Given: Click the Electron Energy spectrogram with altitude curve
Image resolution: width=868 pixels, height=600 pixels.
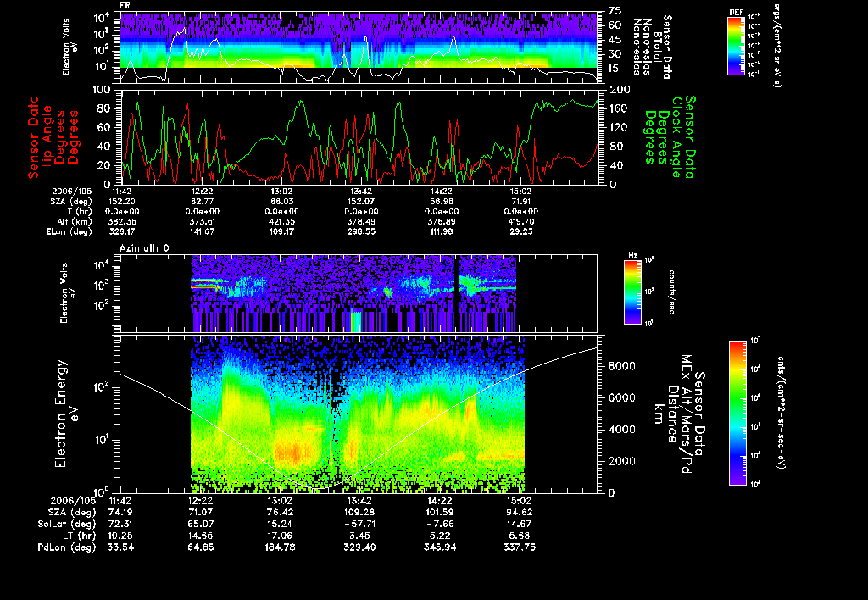Looking at the screenshot, I should point(359,414).
